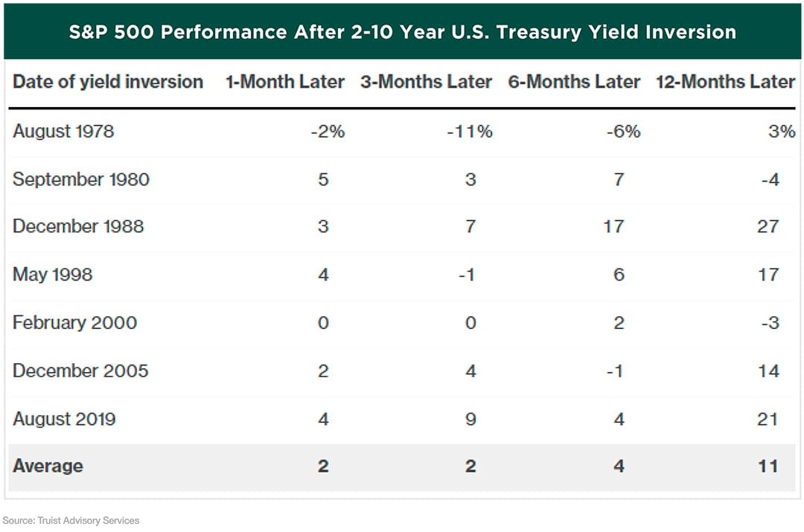Click the "6-Months Later" column header

tap(574, 82)
